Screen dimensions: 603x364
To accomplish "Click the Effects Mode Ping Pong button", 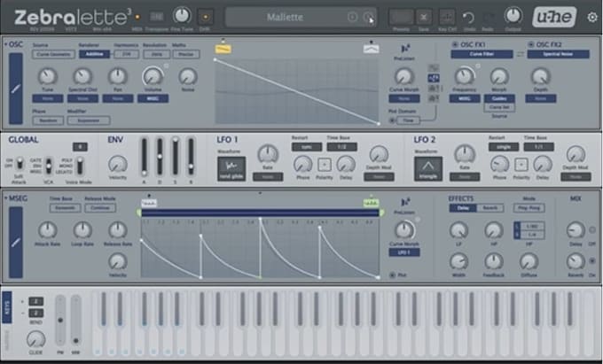I will click(x=529, y=208).
